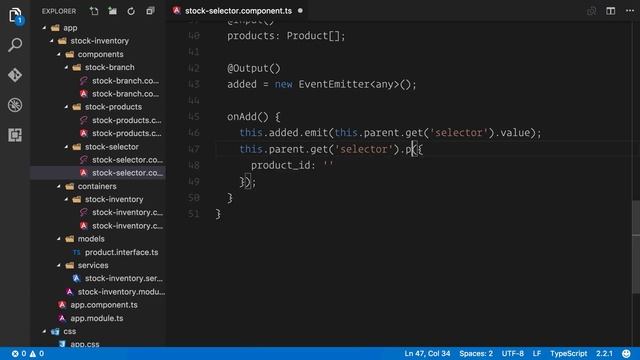This screenshot has width=640, height=360.
Task: Select stock-selector.component.ts editor tab
Action: [x=238, y=11]
